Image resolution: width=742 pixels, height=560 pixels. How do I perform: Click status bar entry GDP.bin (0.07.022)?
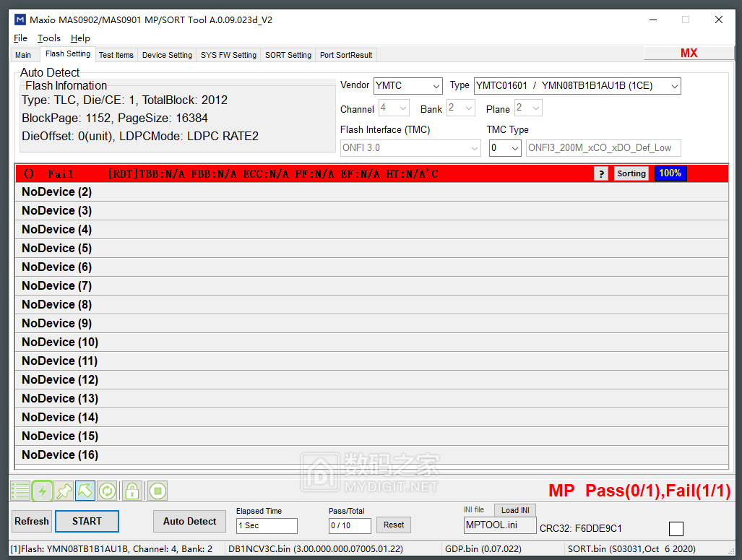click(x=483, y=549)
